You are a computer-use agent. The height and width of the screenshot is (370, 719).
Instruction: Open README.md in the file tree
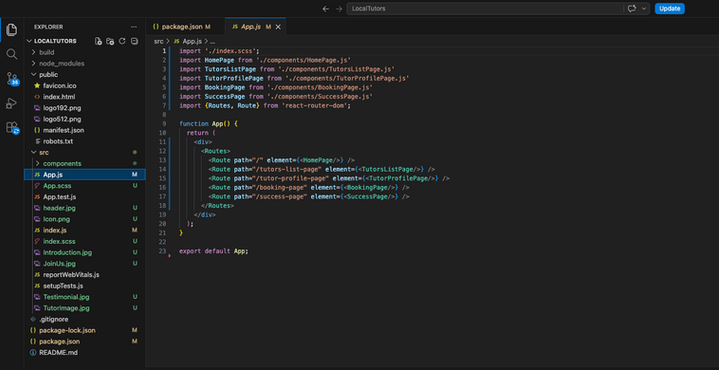[85, 353]
